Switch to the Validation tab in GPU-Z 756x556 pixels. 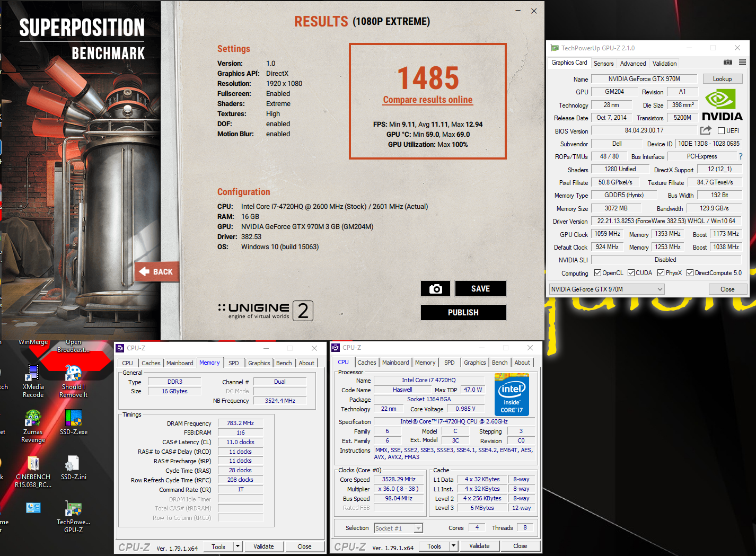pos(664,64)
